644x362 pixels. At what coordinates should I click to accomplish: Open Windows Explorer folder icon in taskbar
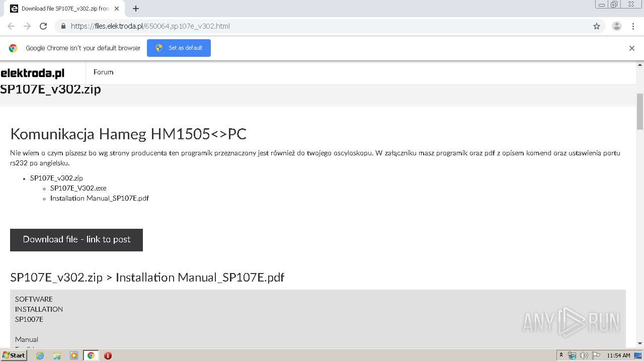click(x=57, y=355)
